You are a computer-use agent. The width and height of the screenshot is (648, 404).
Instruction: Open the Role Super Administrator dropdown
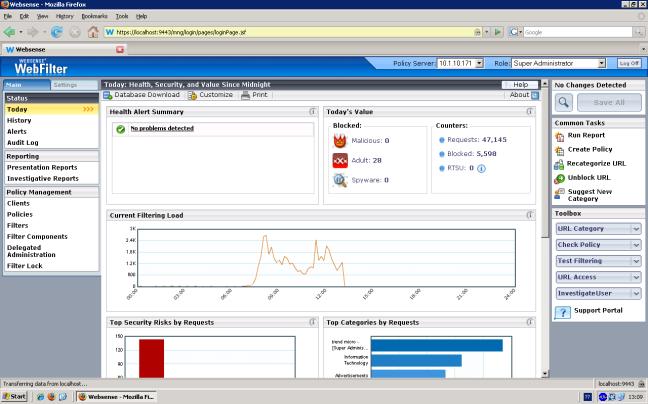pos(602,63)
